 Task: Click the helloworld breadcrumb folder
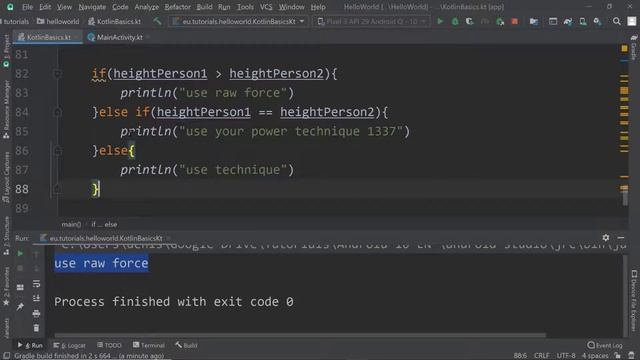coord(58,21)
